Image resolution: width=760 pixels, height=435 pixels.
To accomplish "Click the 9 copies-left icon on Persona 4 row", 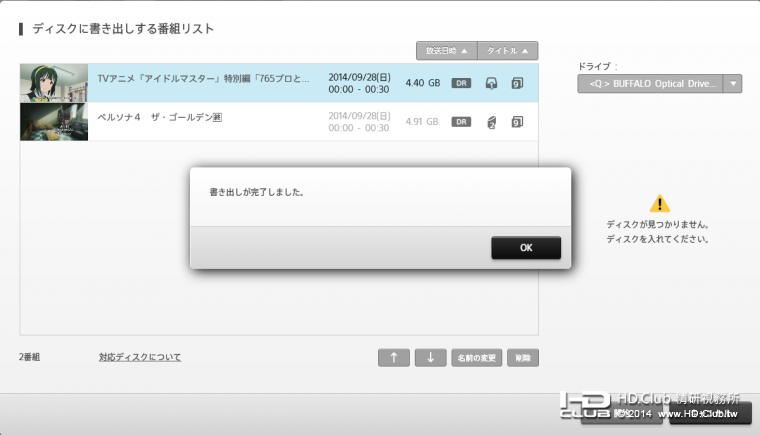I will coord(517,122).
